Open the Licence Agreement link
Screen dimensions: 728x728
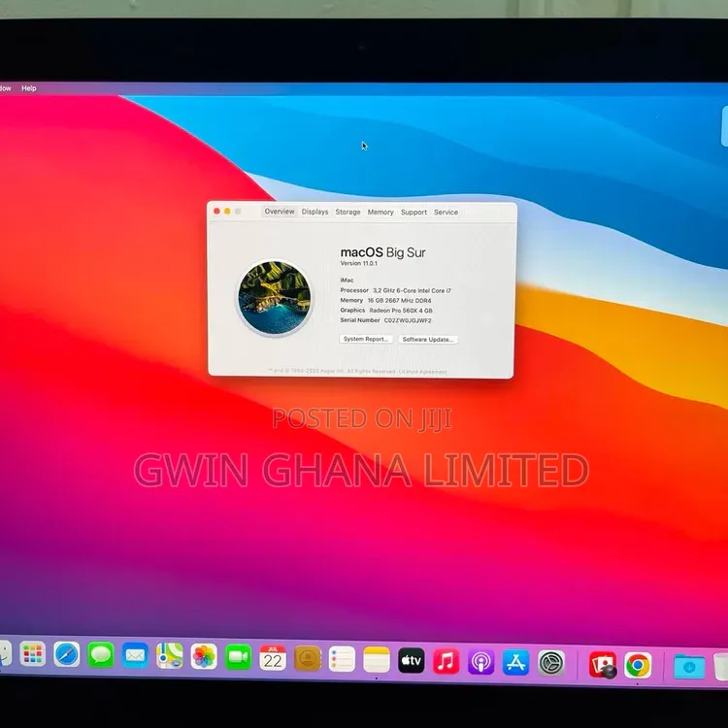[422, 372]
